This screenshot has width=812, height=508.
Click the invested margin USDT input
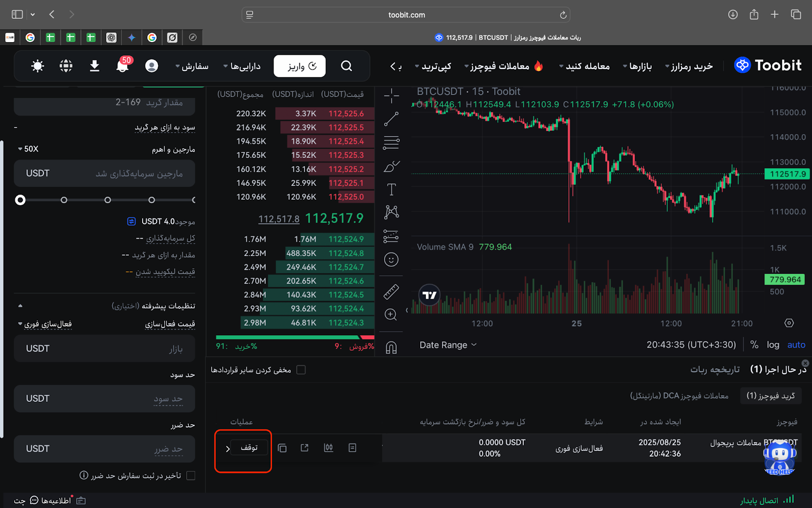coord(105,173)
